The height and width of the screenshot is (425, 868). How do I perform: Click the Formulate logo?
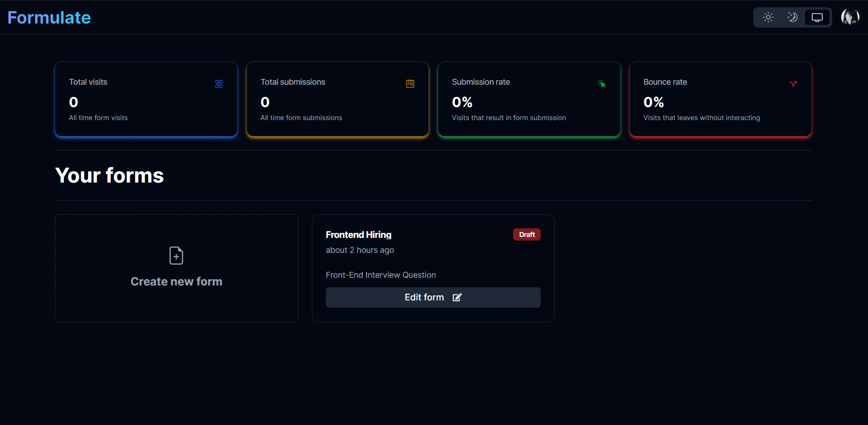pos(49,18)
